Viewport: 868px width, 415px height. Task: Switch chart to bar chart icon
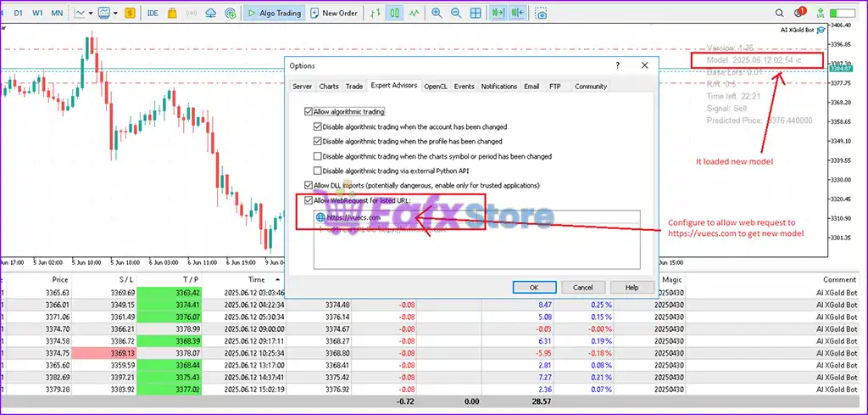pos(376,13)
